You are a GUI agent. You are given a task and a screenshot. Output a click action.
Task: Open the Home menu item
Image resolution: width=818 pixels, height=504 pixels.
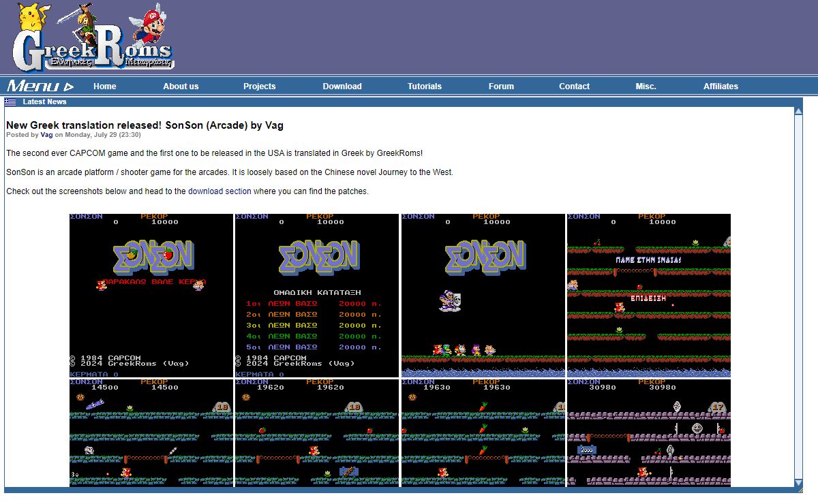(x=105, y=86)
